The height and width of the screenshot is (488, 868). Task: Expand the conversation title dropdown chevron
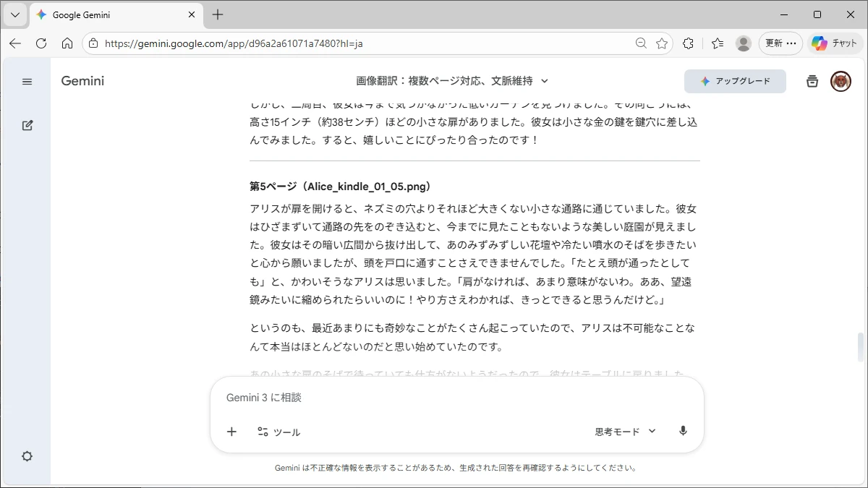pyautogui.click(x=545, y=81)
